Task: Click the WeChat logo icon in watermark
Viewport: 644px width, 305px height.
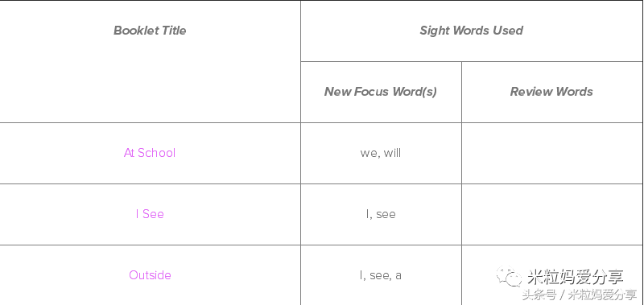Action: (x=510, y=276)
